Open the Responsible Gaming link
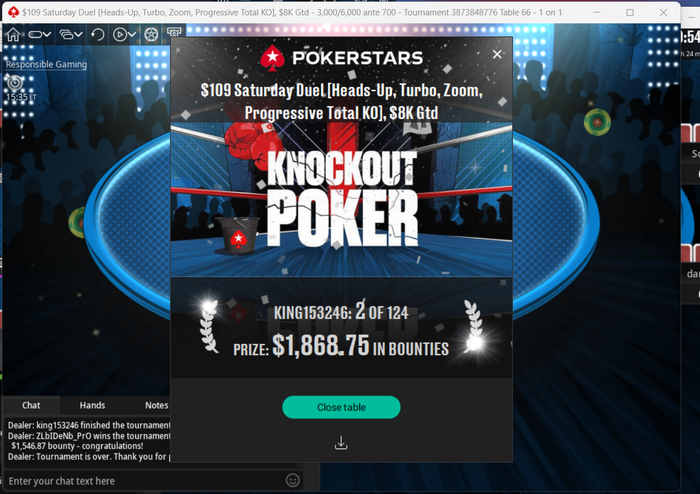The image size is (700, 494). [46, 64]
